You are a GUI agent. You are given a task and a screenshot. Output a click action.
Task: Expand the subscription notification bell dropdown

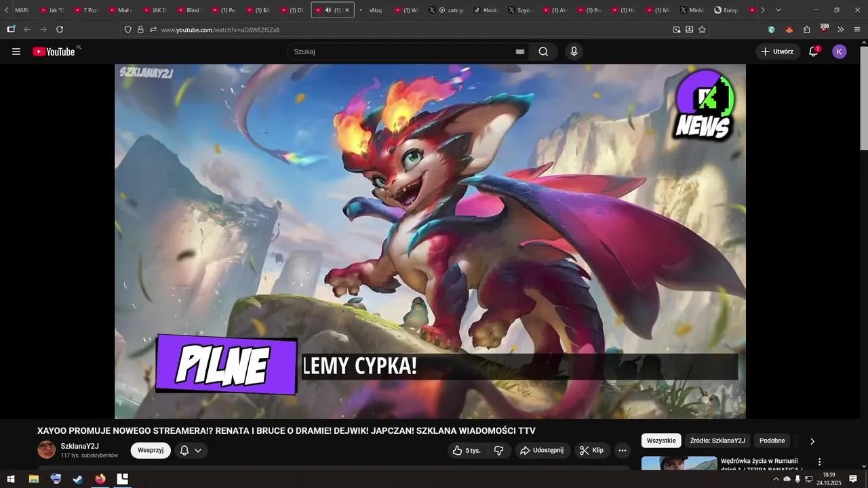point(191,450)
